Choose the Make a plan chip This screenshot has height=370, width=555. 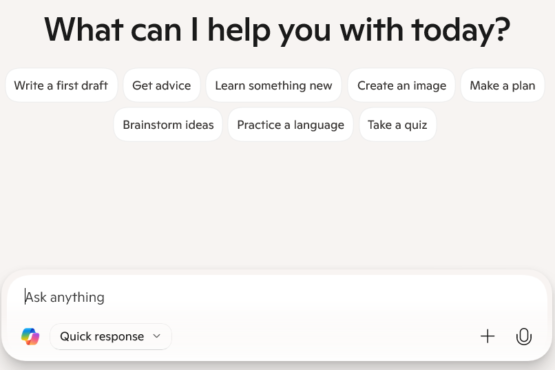(502, 85)
